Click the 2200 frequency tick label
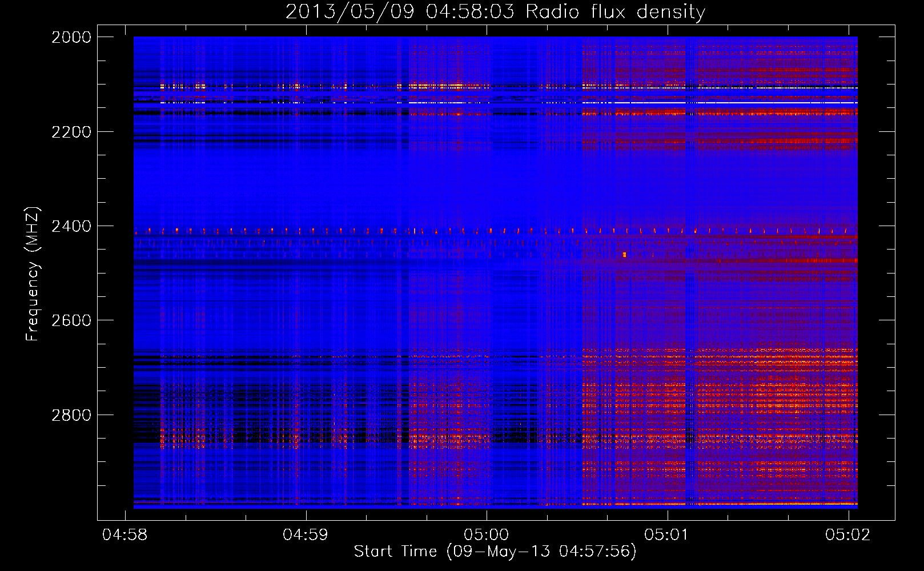 (x=71, y=132)
